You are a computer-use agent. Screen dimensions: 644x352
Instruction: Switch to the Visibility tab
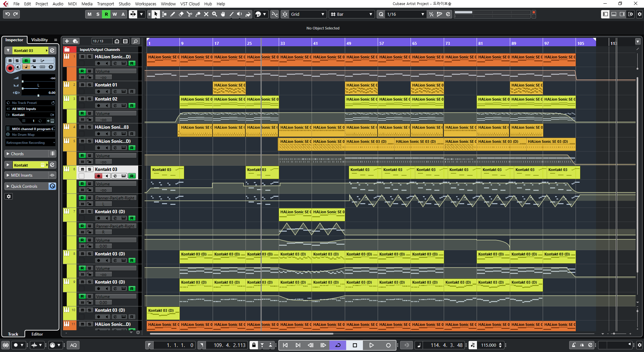pyautogui.click(x=40, y=40)
